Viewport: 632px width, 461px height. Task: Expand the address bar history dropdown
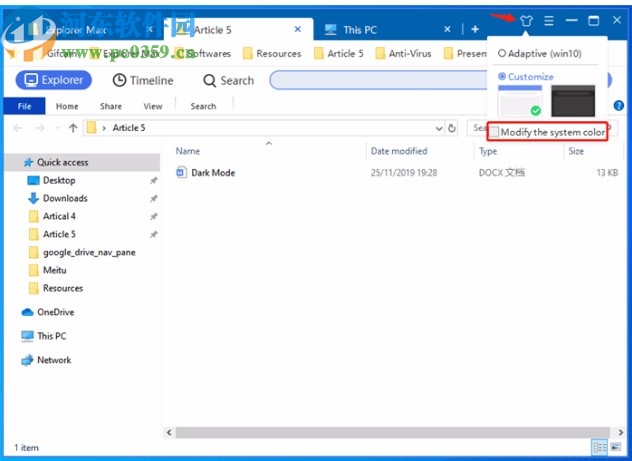click(x=439, y=129)
